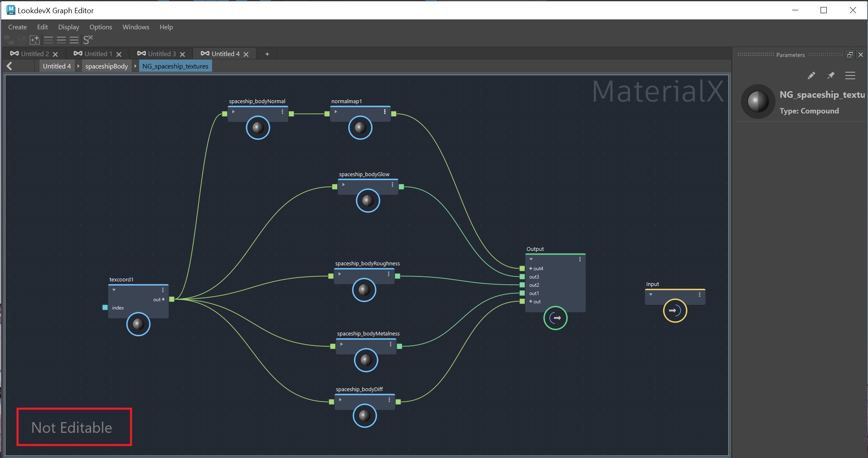Expand the spaceship_bodyNormal node

pyautogui.click(x=233, y=112)
